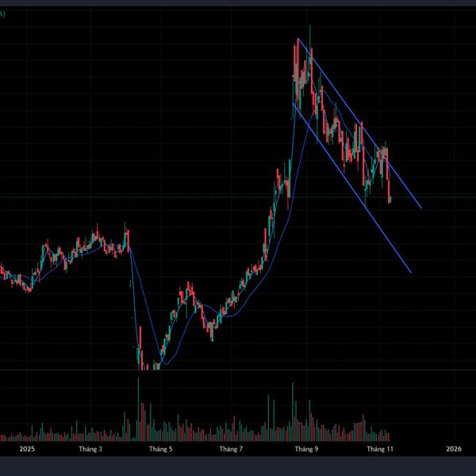Click the horizontal dotted current-price line

point(238,198)
